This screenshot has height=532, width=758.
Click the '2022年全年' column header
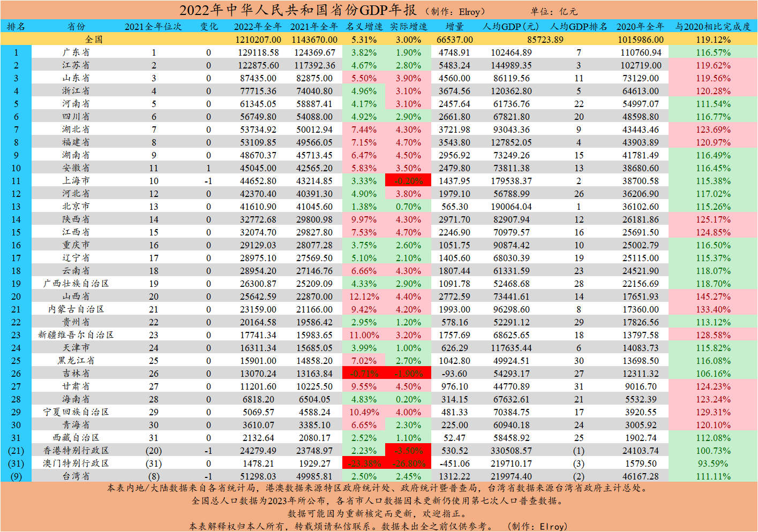pos(258,26)
